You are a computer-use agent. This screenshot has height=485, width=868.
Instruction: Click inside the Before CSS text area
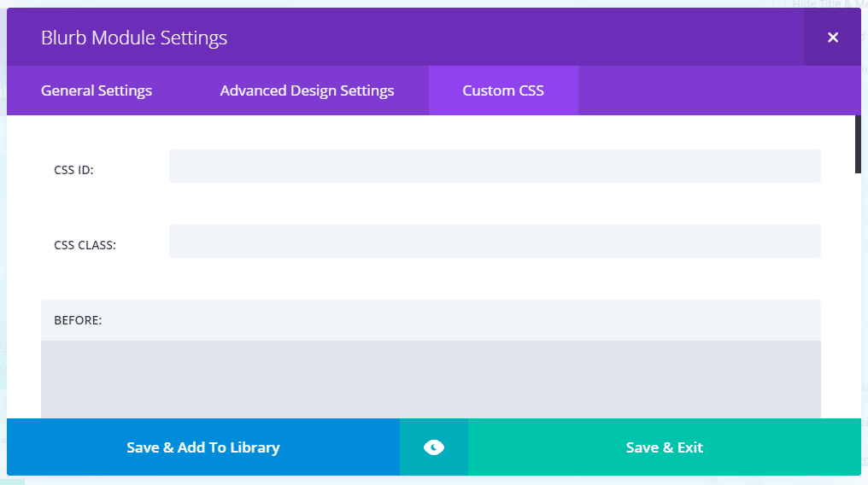click(x=431, y=379)
